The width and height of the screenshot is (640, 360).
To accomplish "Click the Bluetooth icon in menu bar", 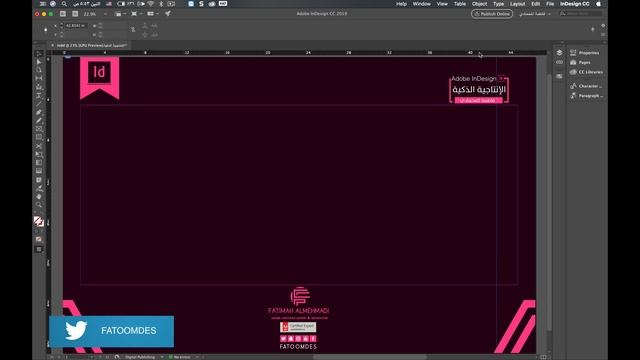I will pos(161,4).
